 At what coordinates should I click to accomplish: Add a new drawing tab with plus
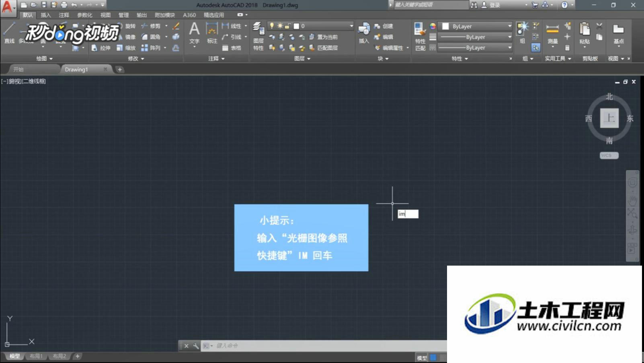click(120, 70)
